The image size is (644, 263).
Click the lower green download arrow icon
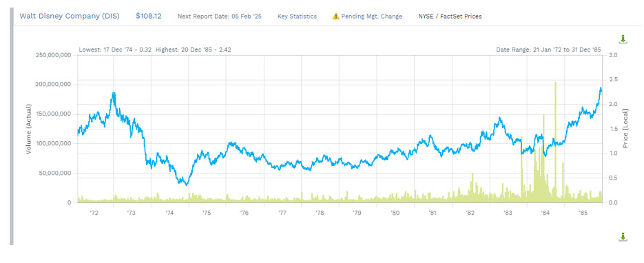[623, 237]
